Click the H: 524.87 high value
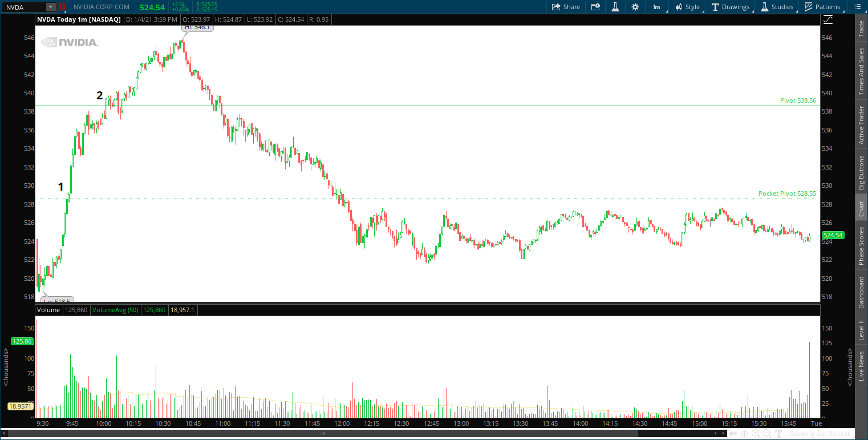The image size is (868, 440). click(228, 19)
